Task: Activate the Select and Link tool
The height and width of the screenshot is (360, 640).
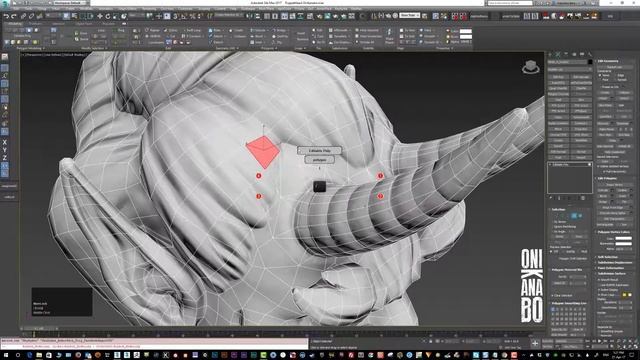Action: 23,16
